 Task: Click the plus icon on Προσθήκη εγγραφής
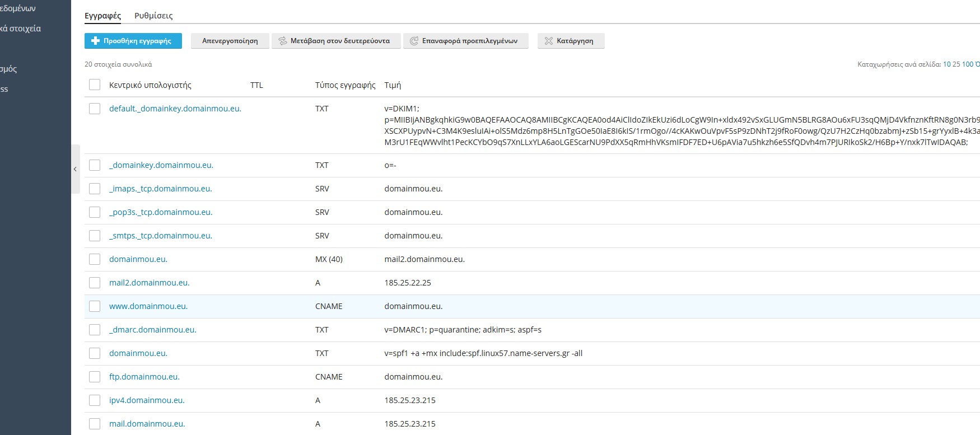click(95, 41)
